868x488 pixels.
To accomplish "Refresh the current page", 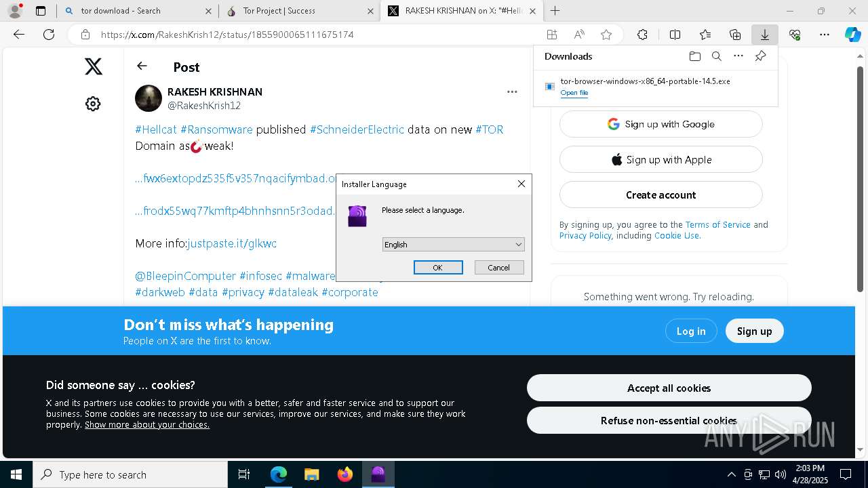I will click(x=49, y=35).
